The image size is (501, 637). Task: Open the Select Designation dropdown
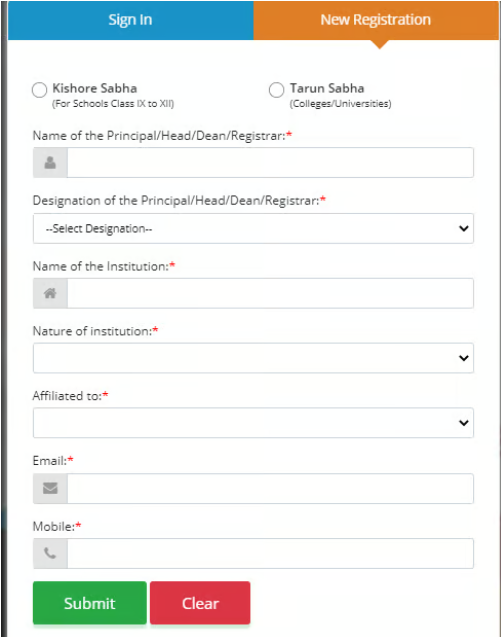coord(253,228)
